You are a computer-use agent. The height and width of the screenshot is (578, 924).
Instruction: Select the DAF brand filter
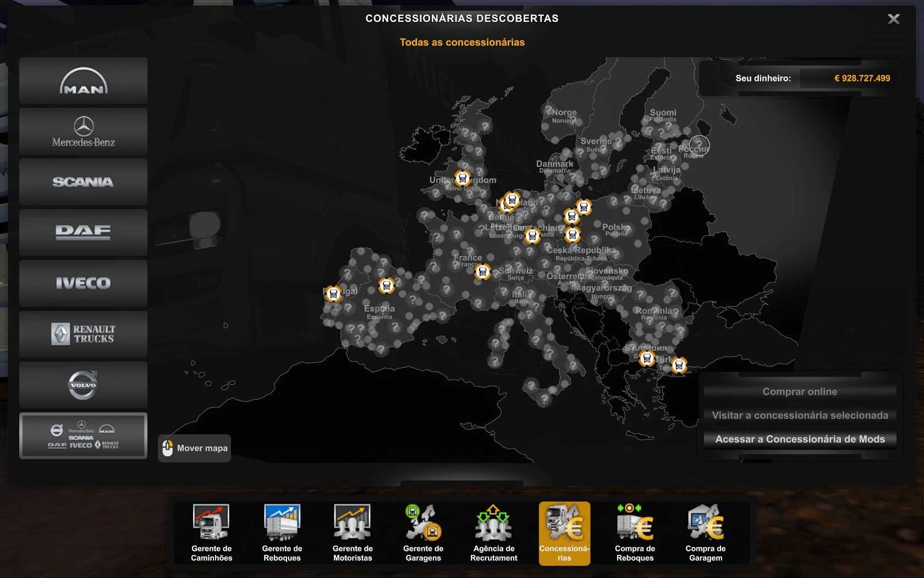pyautogui.click(x=83, y=232)
